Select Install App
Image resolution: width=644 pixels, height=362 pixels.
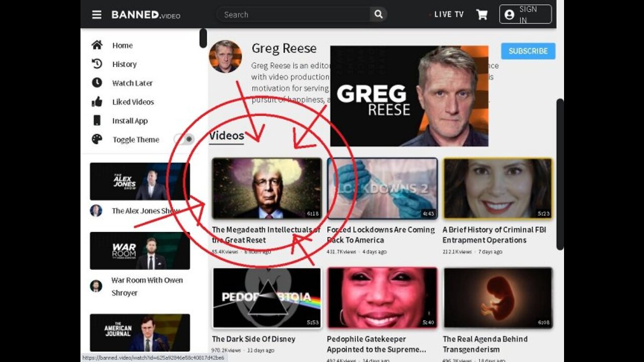(x=130, y=121)
